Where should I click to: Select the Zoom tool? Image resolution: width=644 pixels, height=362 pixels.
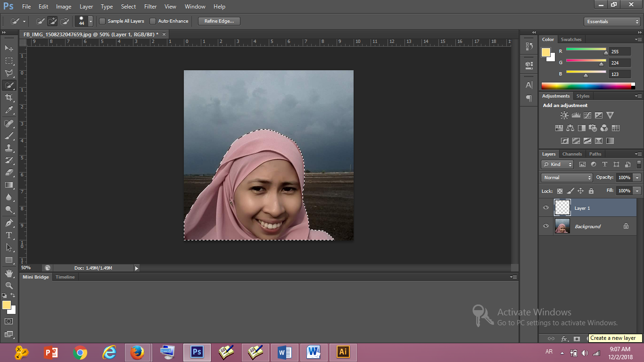point(9,285)
